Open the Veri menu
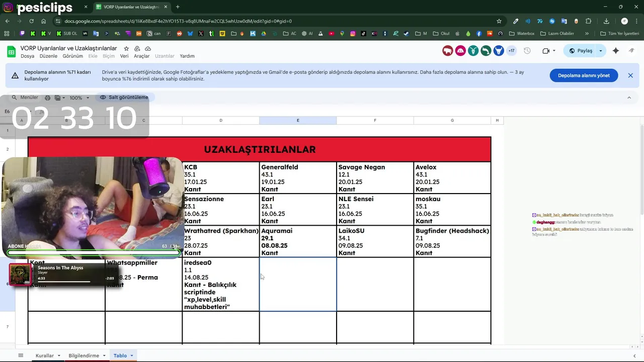Screen dimensions: 644x362 [x=124, y=56]
